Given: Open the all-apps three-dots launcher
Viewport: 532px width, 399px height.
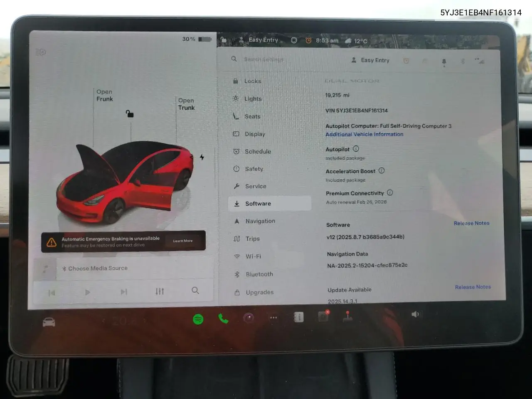Looking at the screenshot, I should pos(273,318).
